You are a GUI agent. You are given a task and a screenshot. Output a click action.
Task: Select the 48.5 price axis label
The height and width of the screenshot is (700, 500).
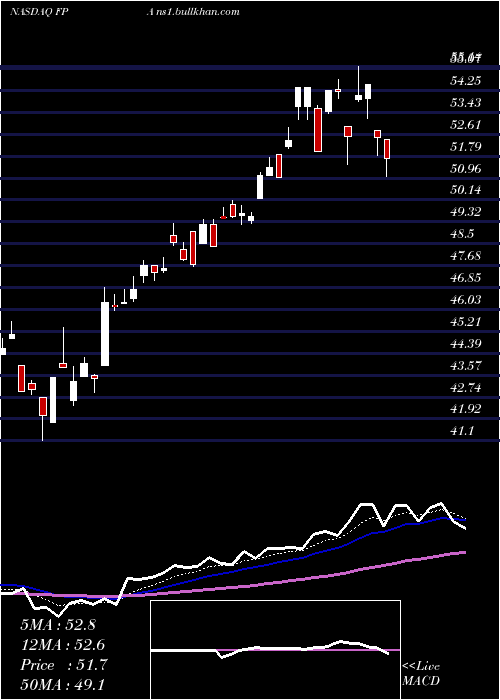462,234
